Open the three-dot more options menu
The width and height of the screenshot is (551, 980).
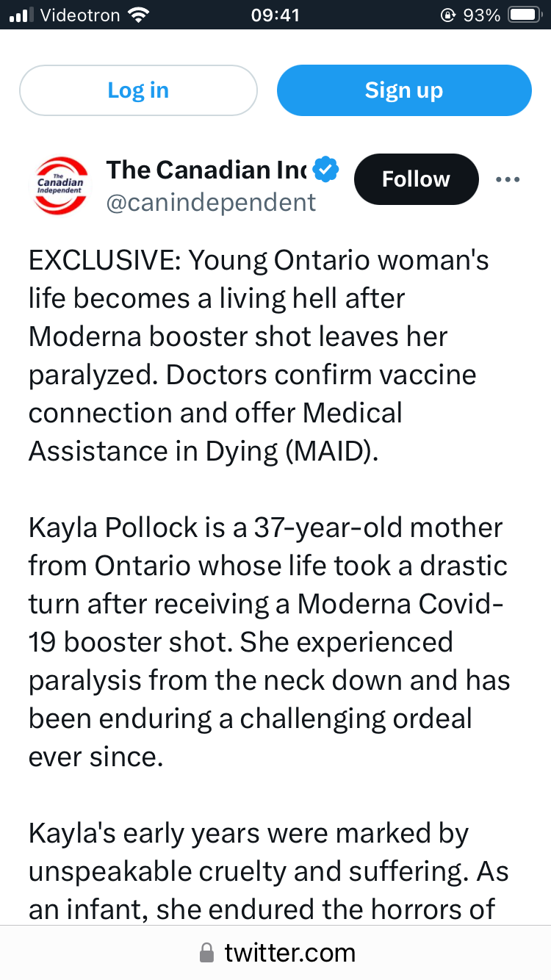click(x=508, y=179)
